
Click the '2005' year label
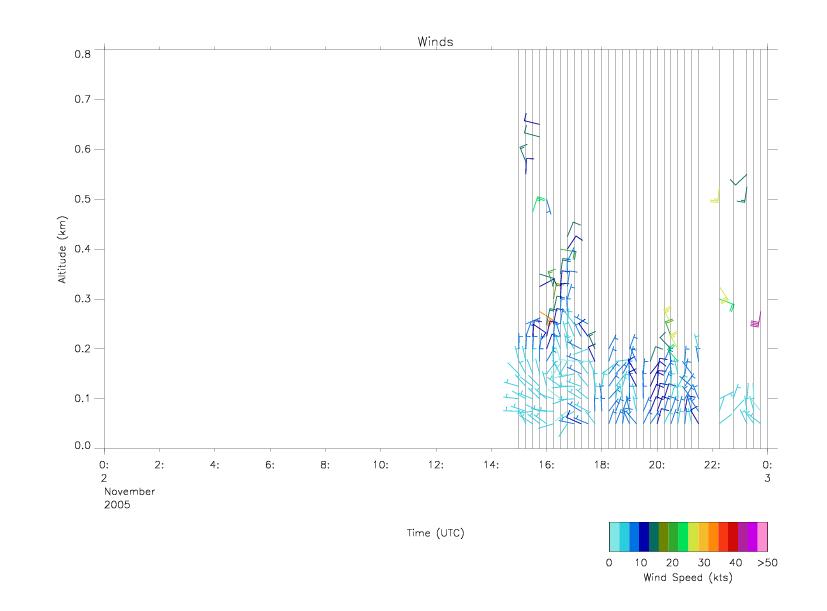(117, 504)
